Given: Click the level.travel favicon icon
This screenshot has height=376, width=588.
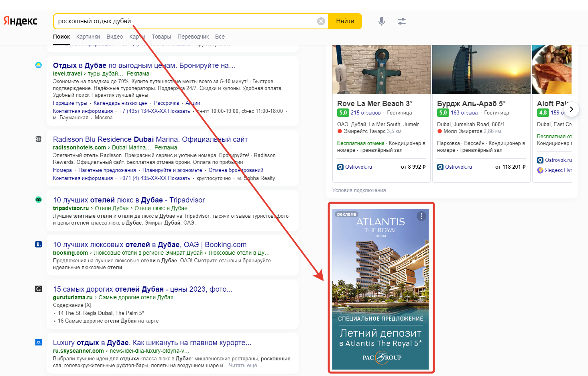Looking at the screenshot, I should [39, 65].
